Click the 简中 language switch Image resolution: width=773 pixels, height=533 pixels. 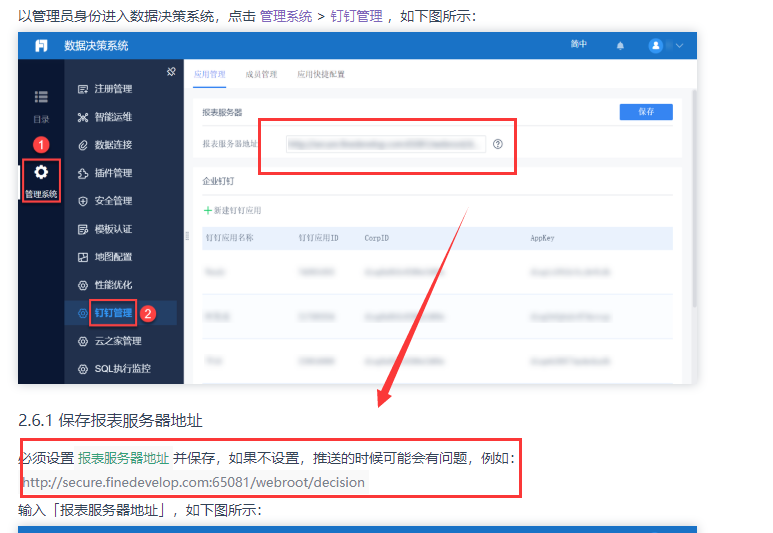tap(579, 44)
